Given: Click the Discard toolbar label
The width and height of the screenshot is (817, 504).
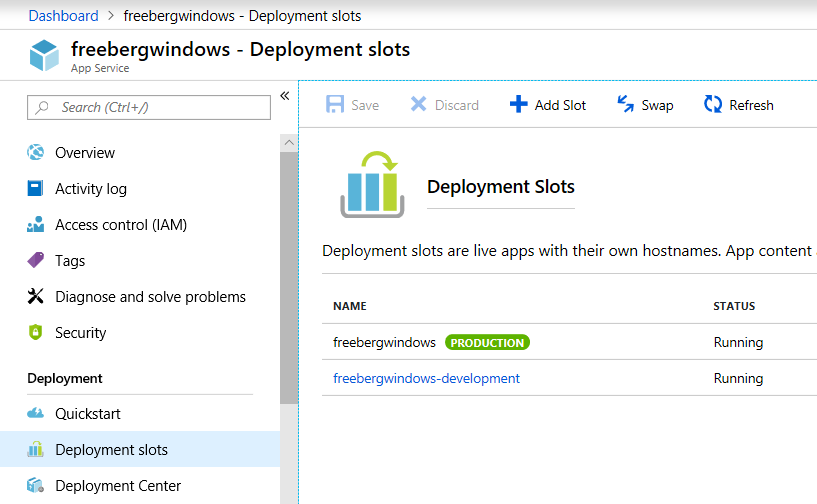Looking at the screenshot, I should (x=456, y=105).
